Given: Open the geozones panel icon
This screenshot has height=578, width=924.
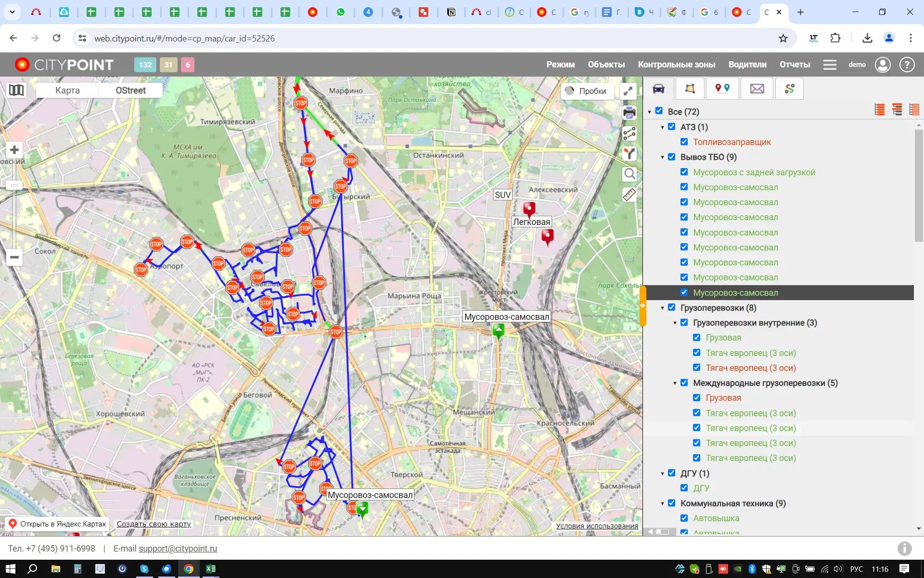Looking at the screenshot, I should tap(690, 89).
